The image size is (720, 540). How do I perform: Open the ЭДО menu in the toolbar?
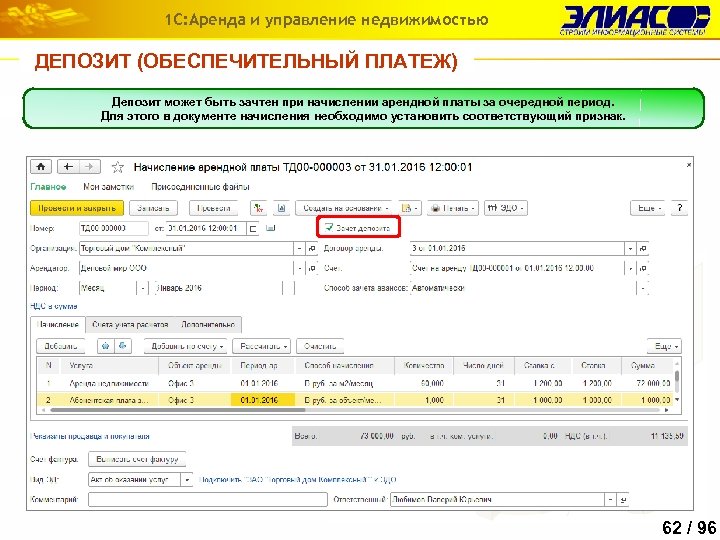[506, 208]
